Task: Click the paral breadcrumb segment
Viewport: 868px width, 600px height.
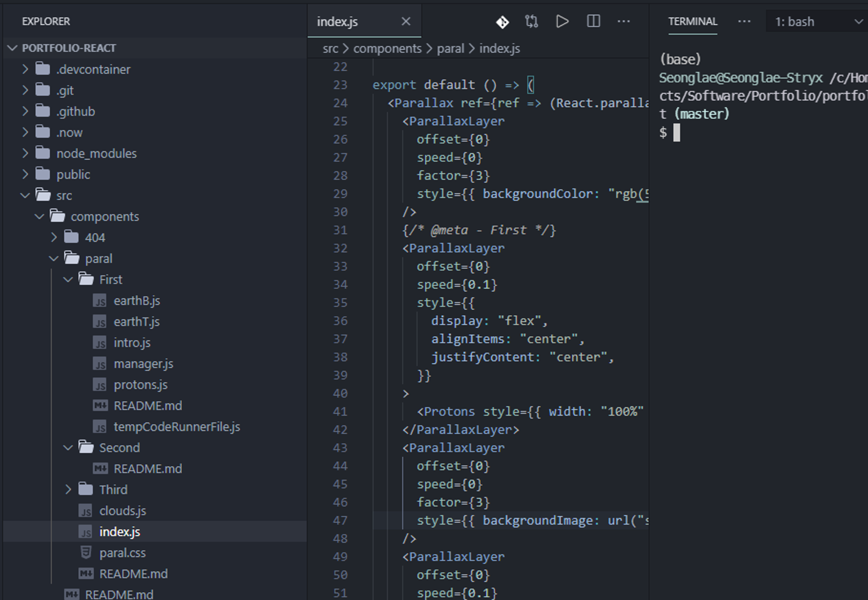Action: [x=450, y=48]
